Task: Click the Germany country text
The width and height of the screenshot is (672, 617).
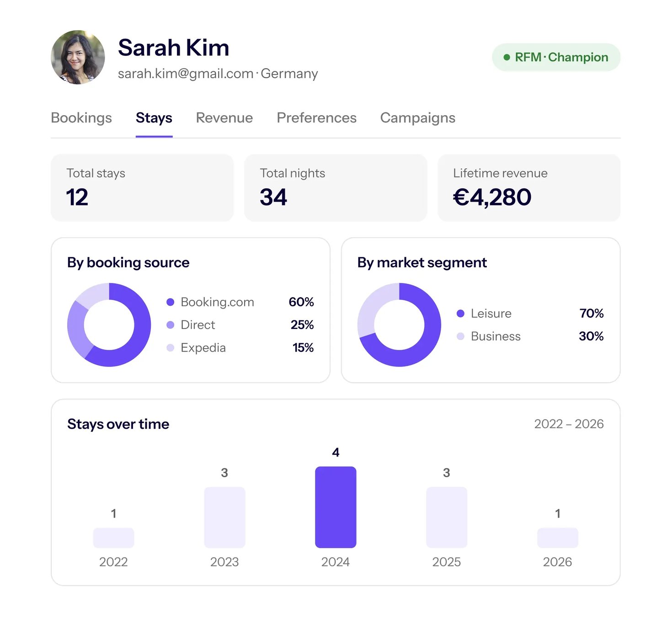Action: [289, 74]
